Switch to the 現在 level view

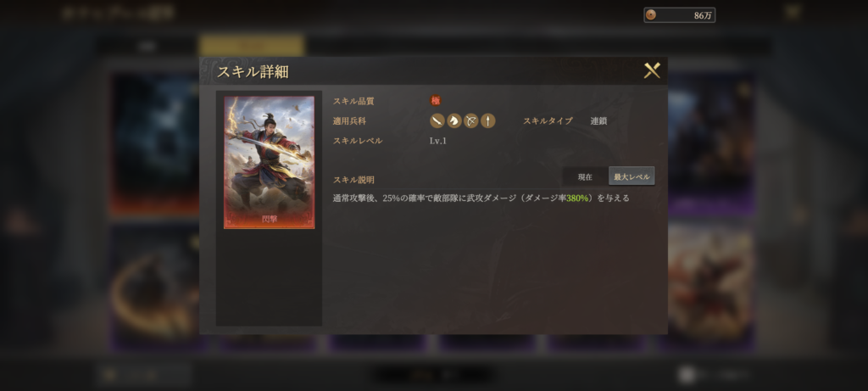pos(585,176)
